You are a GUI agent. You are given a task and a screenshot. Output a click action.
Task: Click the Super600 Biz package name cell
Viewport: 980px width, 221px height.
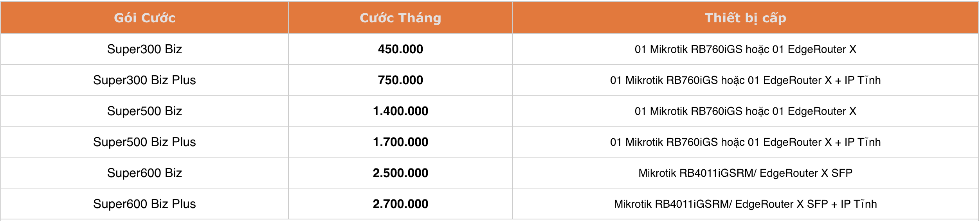pyautogui.click(x=144, y=173)
